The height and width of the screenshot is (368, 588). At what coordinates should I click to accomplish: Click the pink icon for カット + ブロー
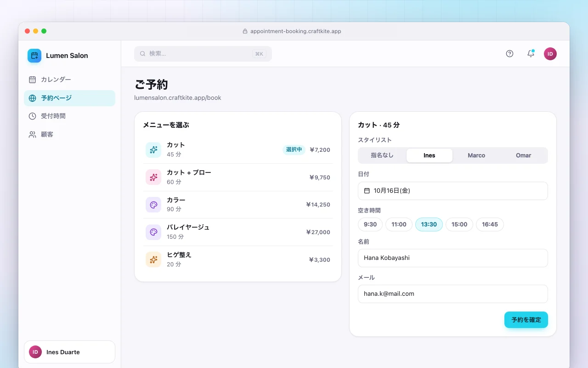153,177
